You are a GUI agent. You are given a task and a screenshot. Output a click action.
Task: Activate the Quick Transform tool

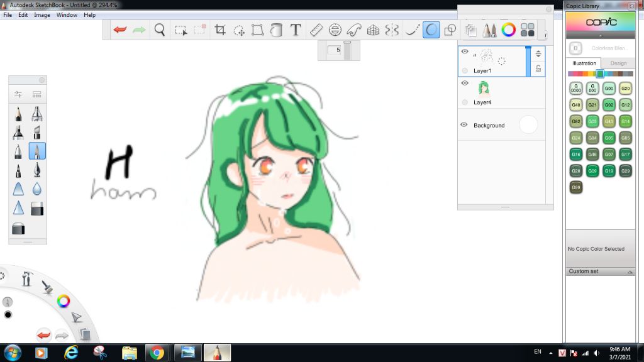point(239,30)
